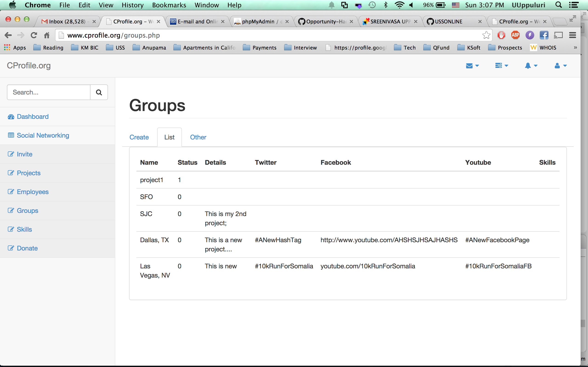This screenshot has width=588, height=367.
Task: Click into the Search... input field
Action: (x=49, y=92)
